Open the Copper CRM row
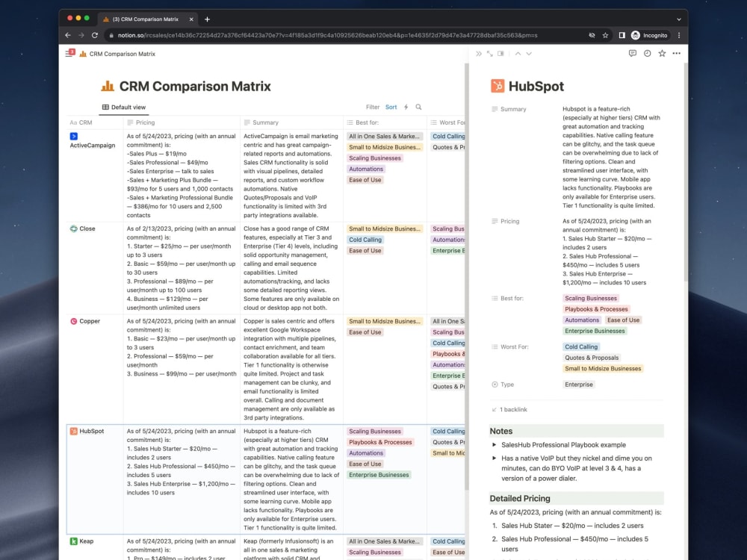 [90, 321]
